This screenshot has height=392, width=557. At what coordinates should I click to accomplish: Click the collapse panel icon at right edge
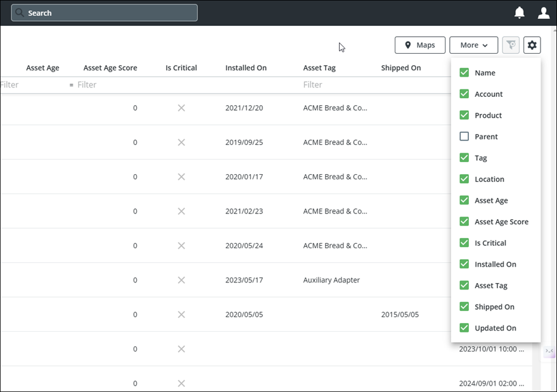pyautogui.click(x=549, y=351)
